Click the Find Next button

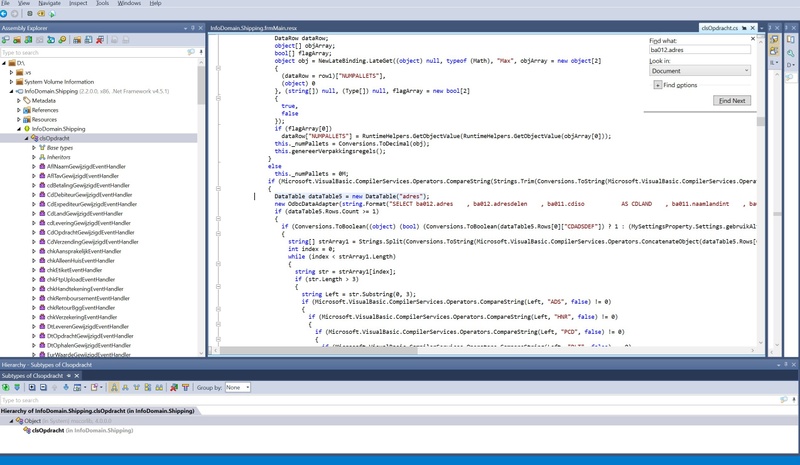tap(732, 101)
